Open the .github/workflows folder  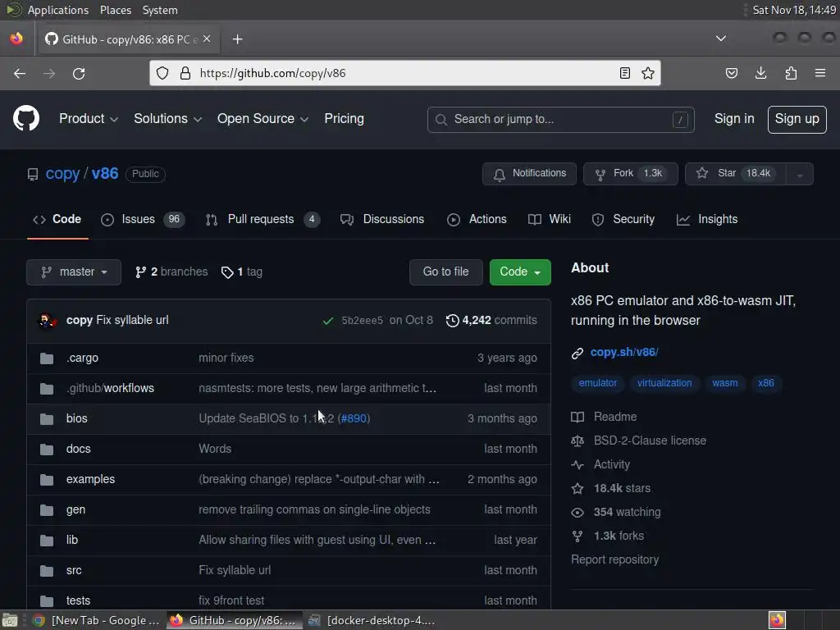click(111, 388)
